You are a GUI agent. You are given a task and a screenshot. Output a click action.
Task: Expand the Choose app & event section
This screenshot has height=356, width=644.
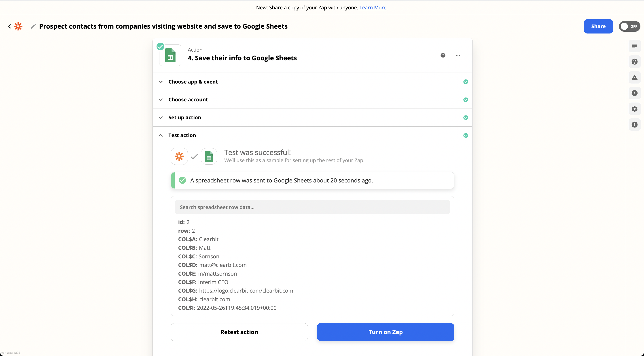click(x=313, y=82)
